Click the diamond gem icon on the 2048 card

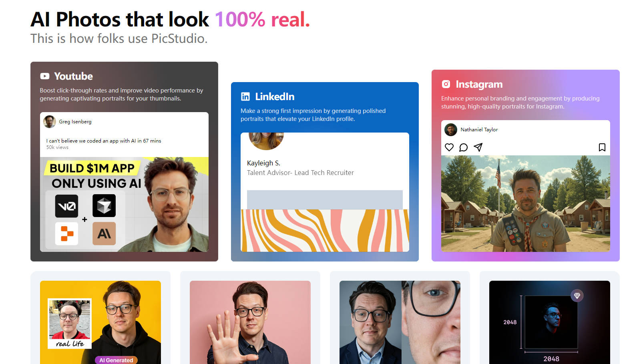pyautogui.click(x=577, y=296)
